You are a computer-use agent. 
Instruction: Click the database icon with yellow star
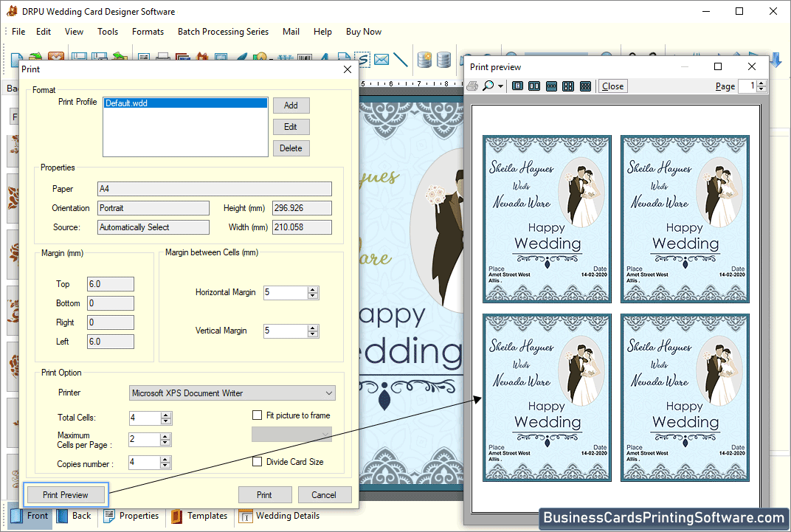(x=425, y=60)
